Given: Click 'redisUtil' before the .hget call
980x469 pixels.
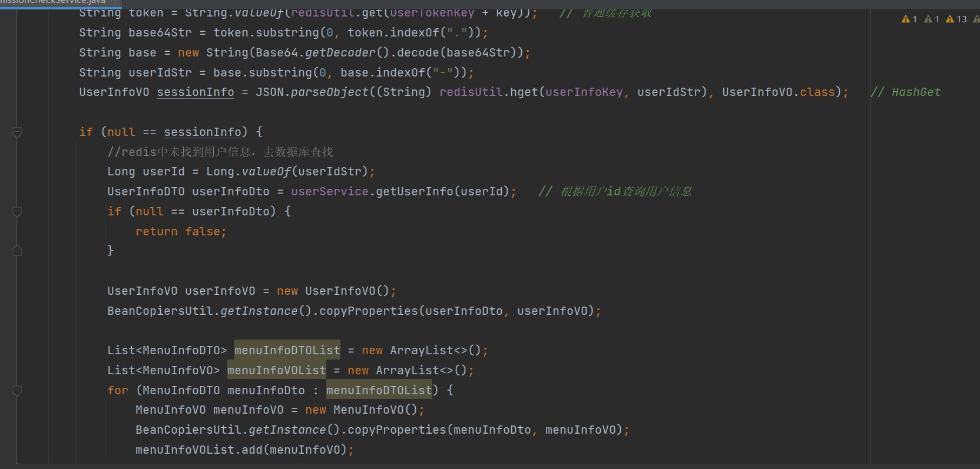Looking at the screenshot, I should 471,92.
